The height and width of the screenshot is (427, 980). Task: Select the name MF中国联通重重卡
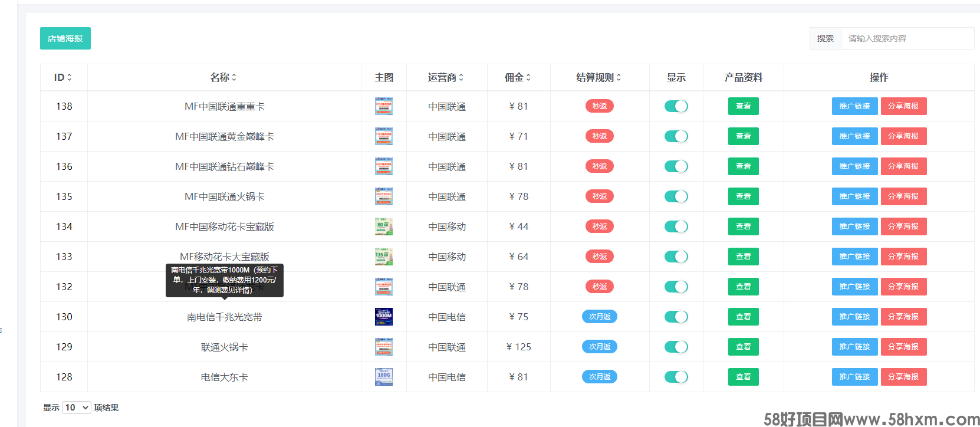[x=225, y=107]
